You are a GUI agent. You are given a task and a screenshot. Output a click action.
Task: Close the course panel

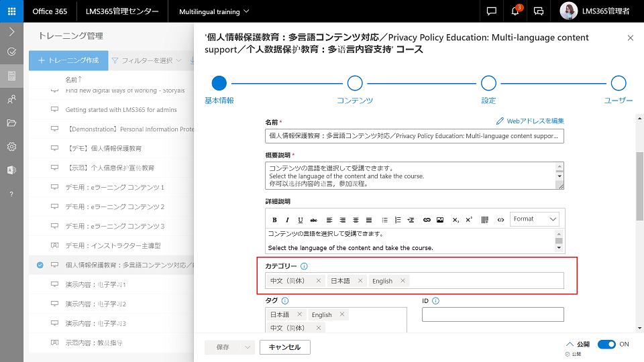(631, 38)
